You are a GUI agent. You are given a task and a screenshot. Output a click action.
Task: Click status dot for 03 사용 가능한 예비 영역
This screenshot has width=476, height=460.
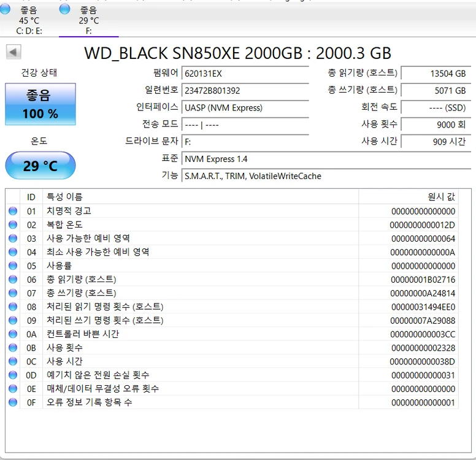point(13,239)
